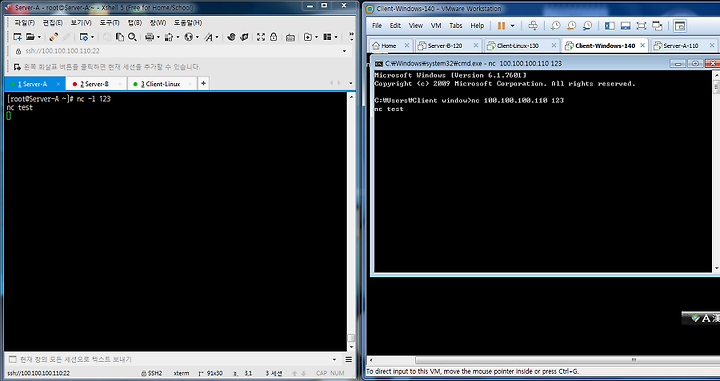720x381 pixels.
Task: Take a snapshot using VMware clock-plus icon
Action: coord(556,26)
